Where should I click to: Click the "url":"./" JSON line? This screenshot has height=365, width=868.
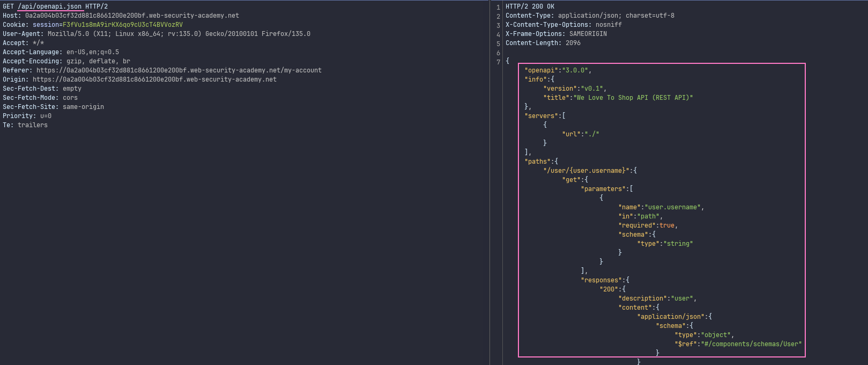pos(581,134)
